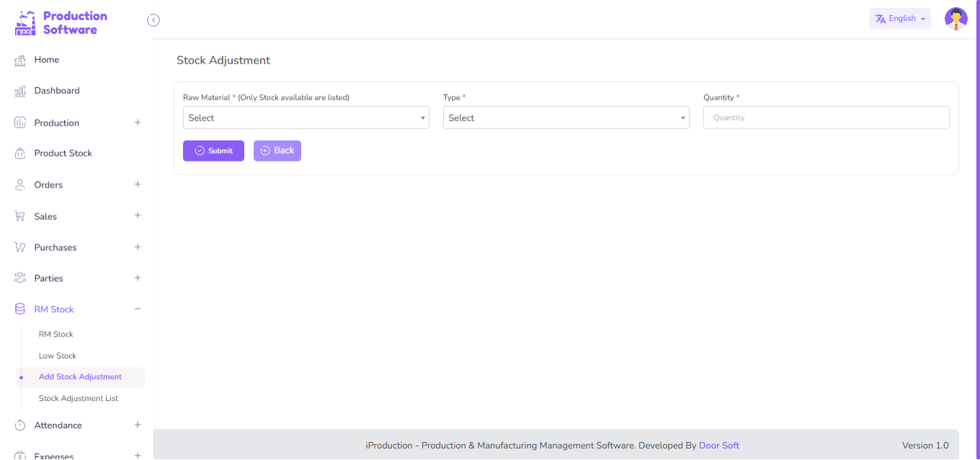Open Stock Adjustment List submenu item
The height and width of the screenshot is (460, 980).
click(79, 398)
